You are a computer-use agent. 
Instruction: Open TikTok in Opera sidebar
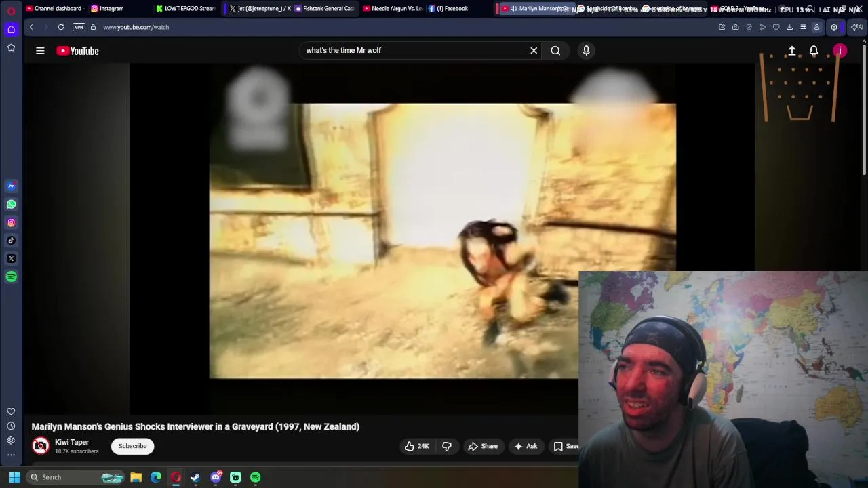[11, 240]
